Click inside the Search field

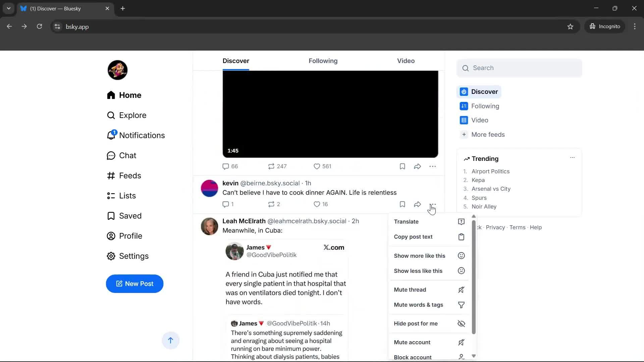pyautogui.click(x=519, y=68)
